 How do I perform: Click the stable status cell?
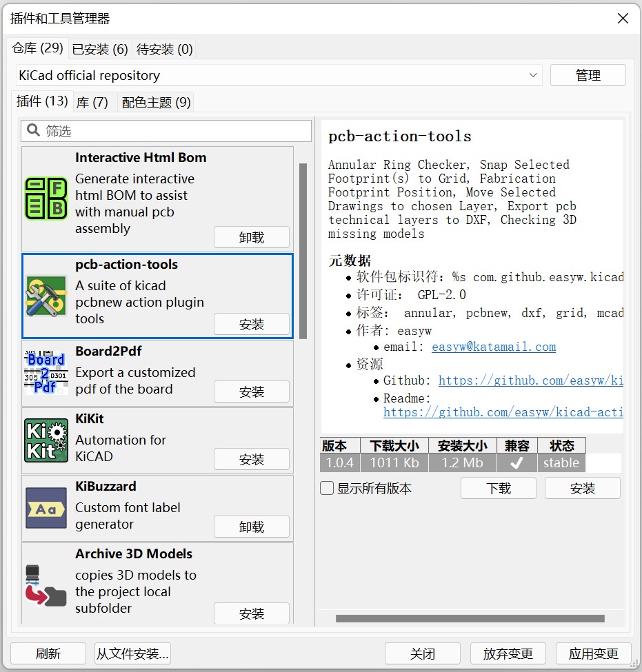(x=561, y=463)
